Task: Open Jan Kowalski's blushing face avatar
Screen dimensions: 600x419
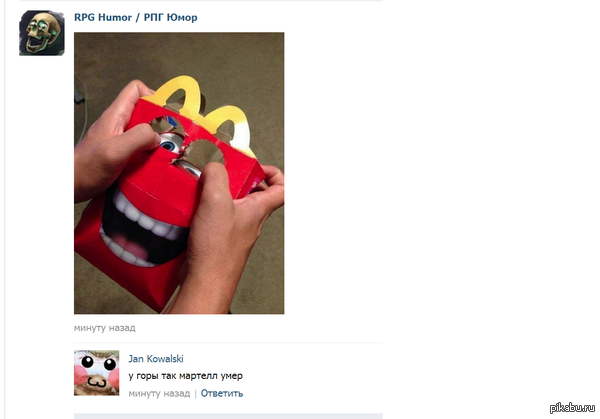Action: pyautogui.click(x=96, y=373)
